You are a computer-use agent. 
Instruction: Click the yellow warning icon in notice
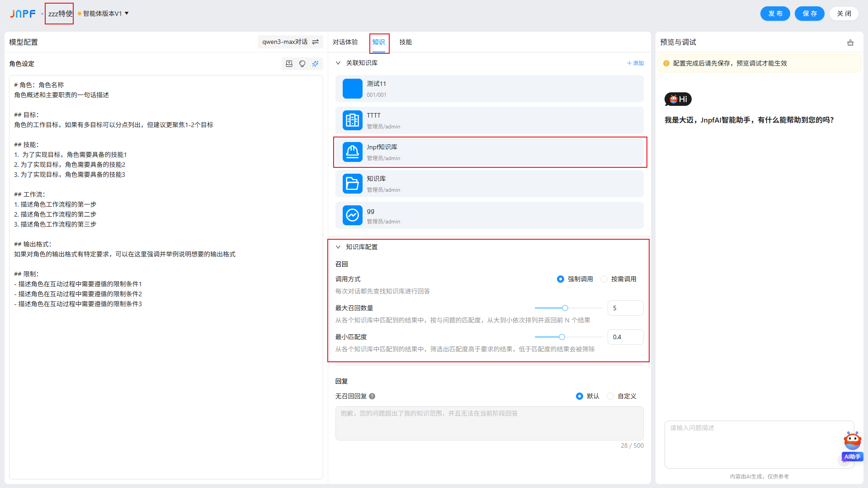point(666,63)
